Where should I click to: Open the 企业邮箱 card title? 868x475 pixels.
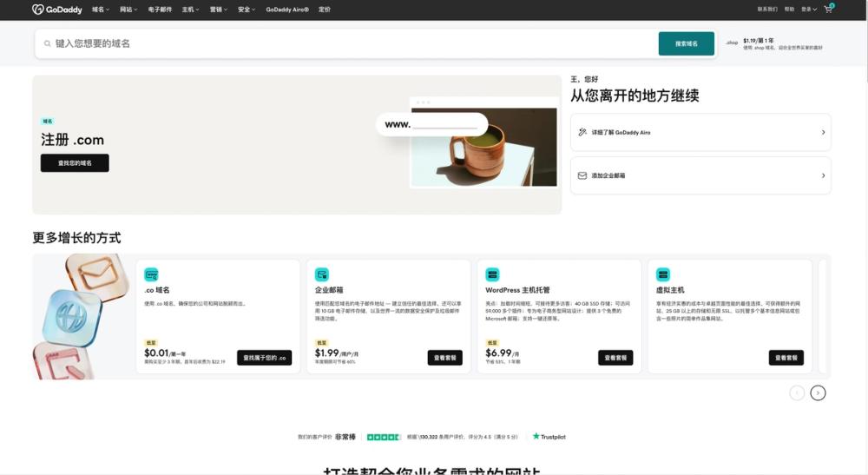(329, 290)
